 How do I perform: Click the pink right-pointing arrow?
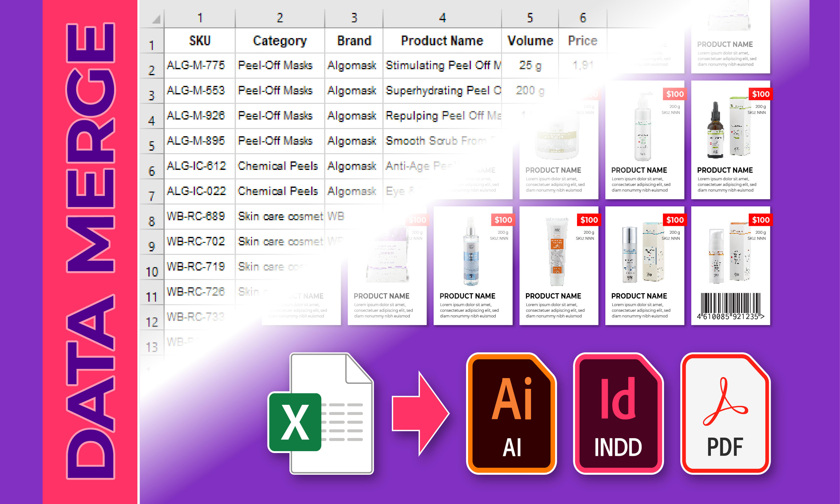[420, 414]
